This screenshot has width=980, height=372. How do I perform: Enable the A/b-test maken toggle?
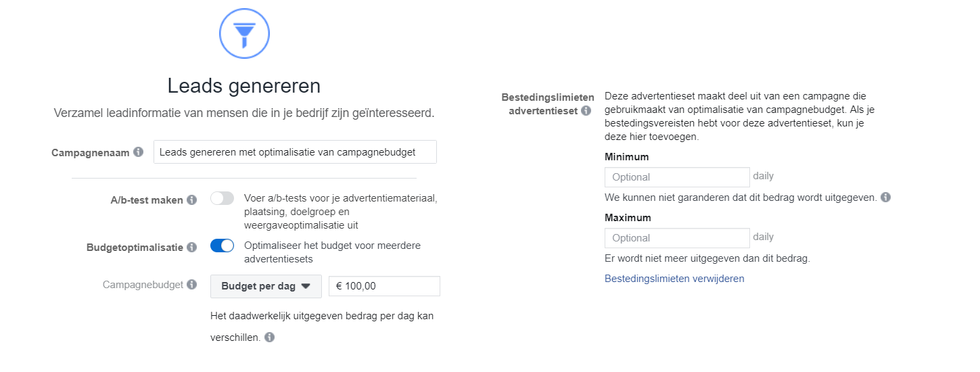[222, 199]
